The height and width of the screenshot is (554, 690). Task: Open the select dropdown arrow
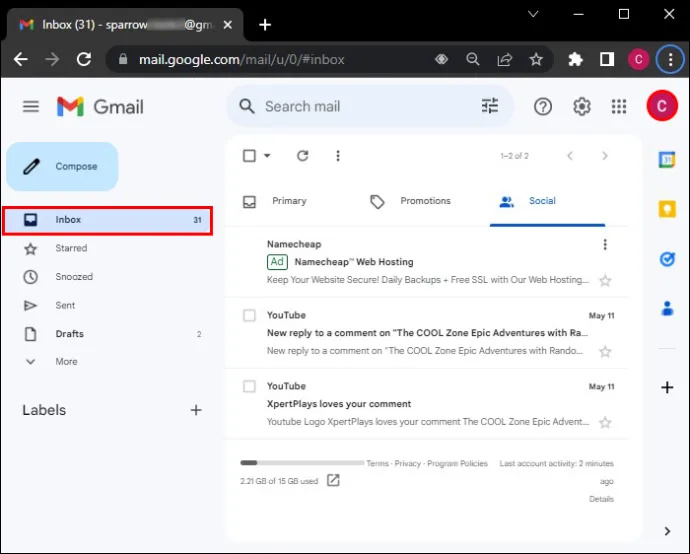tap(267, 156)
